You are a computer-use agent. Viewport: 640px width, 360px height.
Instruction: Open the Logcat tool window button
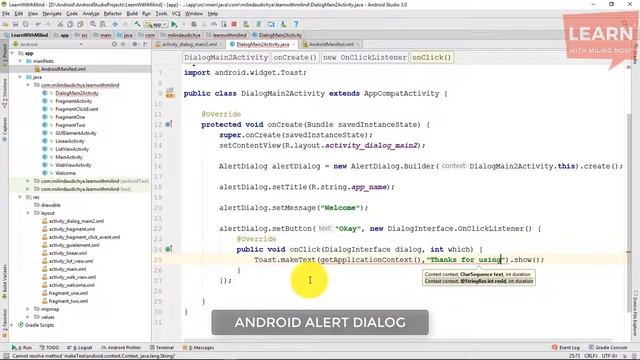(x=80, y=347)
